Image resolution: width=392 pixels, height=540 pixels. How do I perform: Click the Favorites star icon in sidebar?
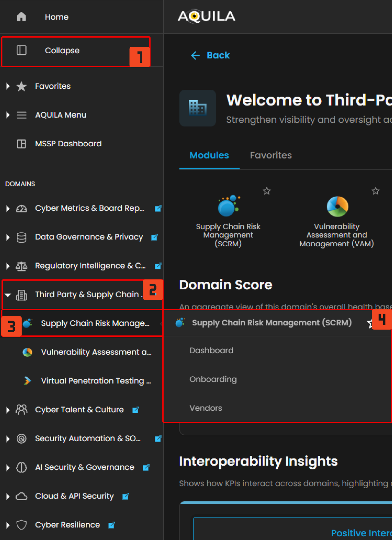(x=21, y=86)
